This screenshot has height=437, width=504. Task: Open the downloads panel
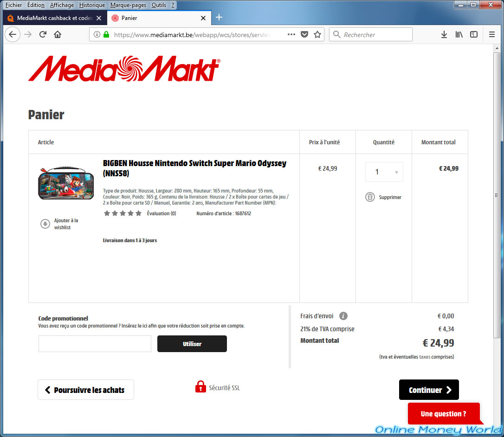tap(444, 34)
